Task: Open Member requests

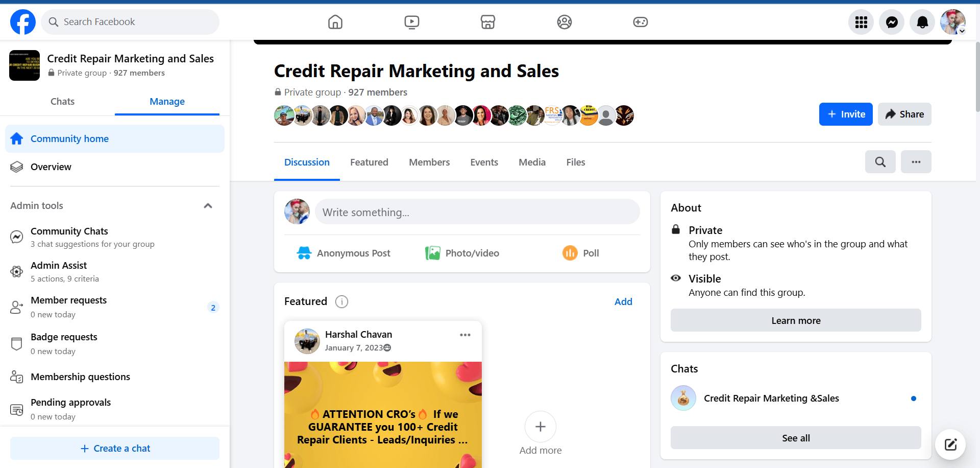Action: [x=115, y=307]
